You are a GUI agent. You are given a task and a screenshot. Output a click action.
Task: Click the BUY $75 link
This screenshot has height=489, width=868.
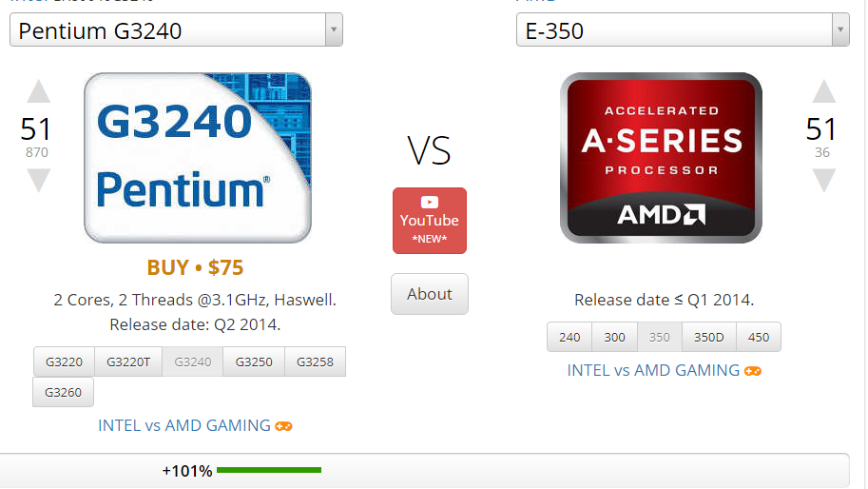pos(195,267)
